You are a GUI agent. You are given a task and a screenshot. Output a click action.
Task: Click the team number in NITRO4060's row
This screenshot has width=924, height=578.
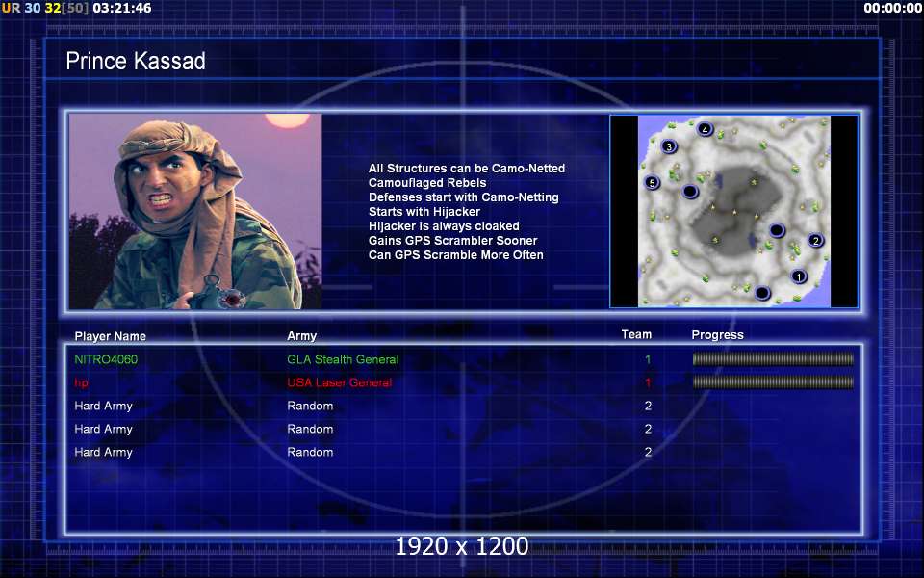tap(648, 359)
